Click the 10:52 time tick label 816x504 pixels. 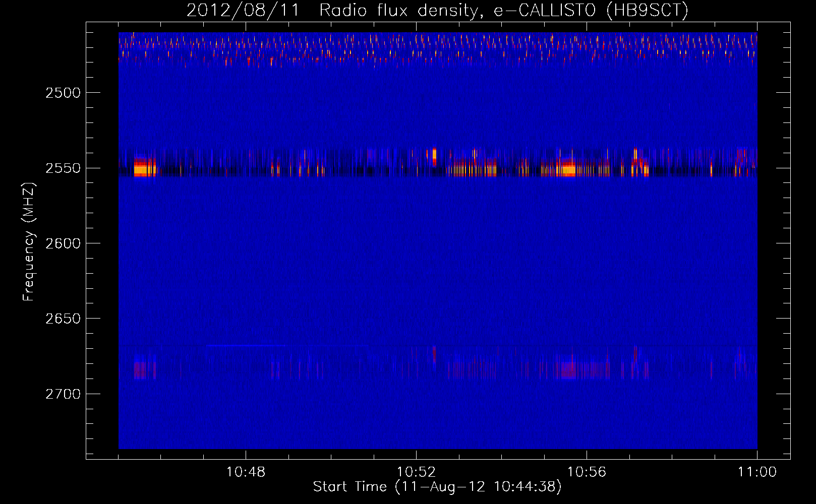click(x=416, y=472)
